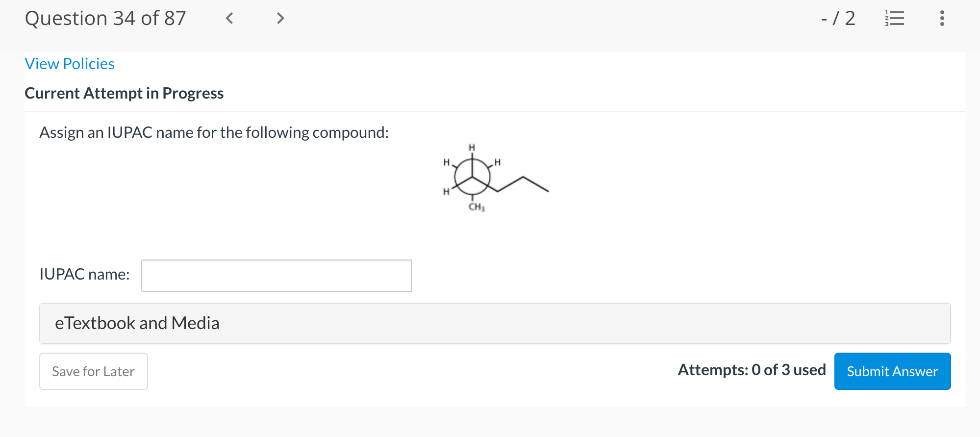Click the Save for Later button
The image size is (980, 437).
pyautogui.click(x=94, y=371)
